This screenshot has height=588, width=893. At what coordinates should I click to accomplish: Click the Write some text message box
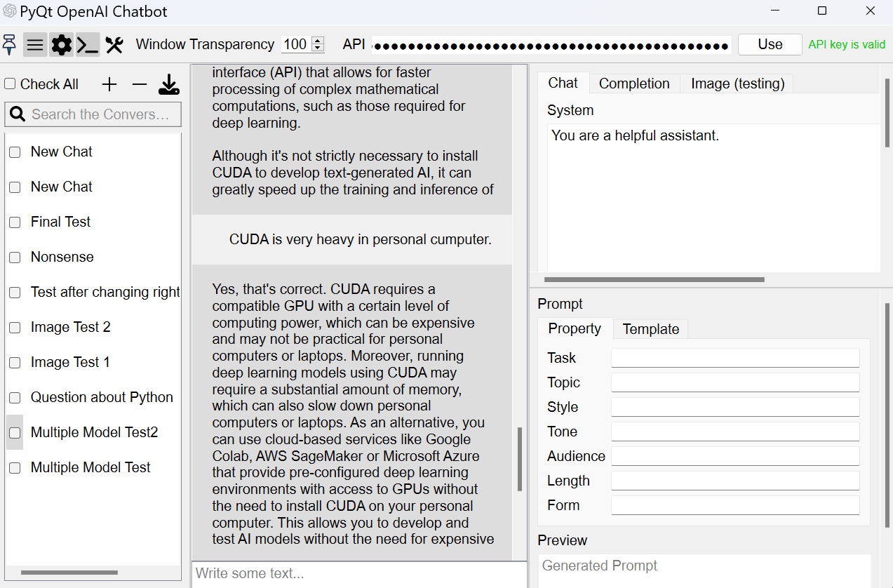click(359, 574)
